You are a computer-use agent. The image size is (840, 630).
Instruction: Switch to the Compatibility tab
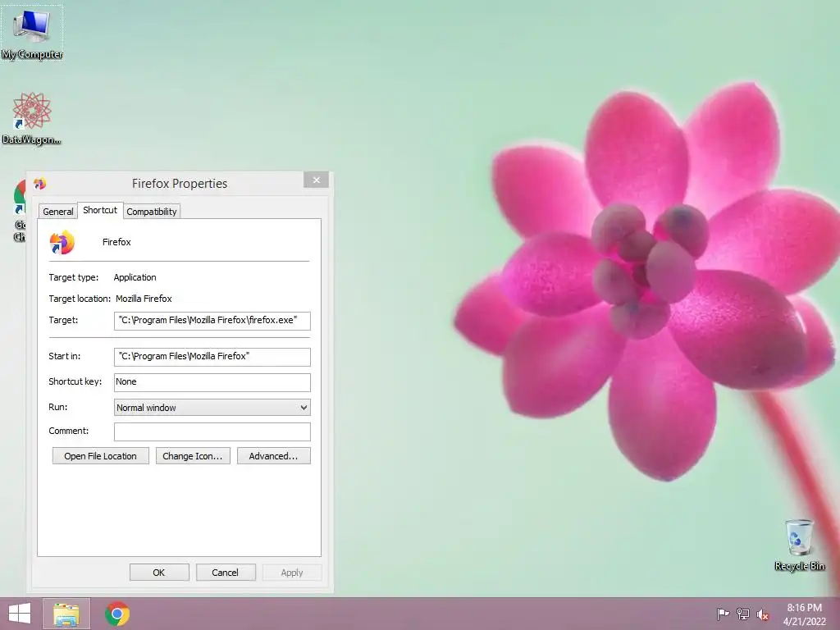pos(152,212)
